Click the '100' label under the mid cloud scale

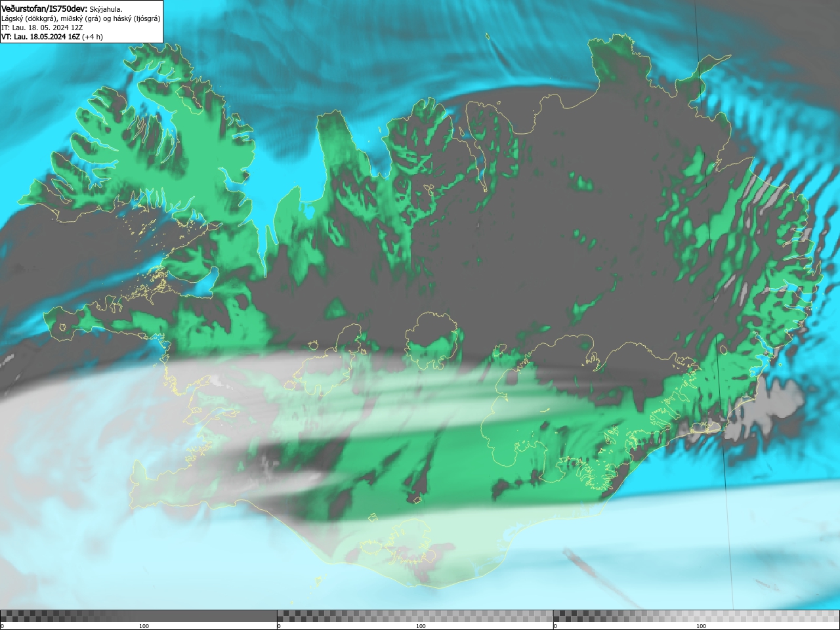[x=421, y=626]
